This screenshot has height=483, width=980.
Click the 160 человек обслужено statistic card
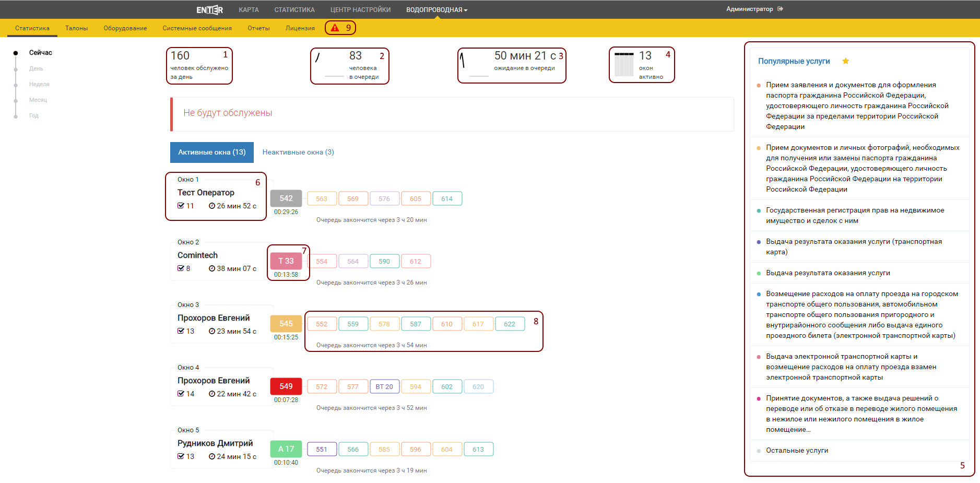[x=199, y=65]
